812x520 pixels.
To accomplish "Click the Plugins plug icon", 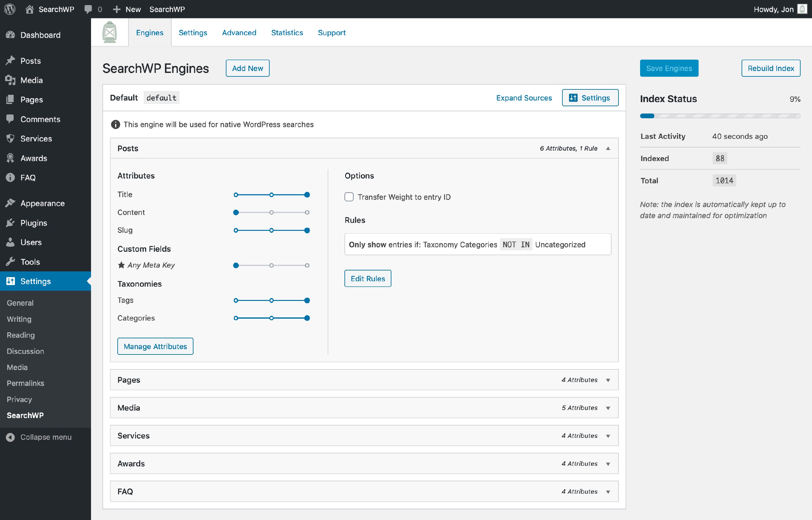I will (x=10, y=223).
